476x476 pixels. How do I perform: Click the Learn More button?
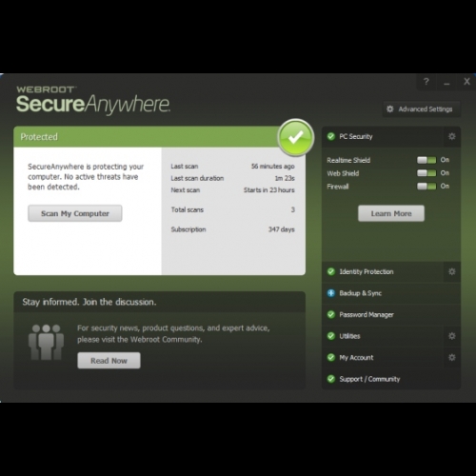click(x=391, y=213)
